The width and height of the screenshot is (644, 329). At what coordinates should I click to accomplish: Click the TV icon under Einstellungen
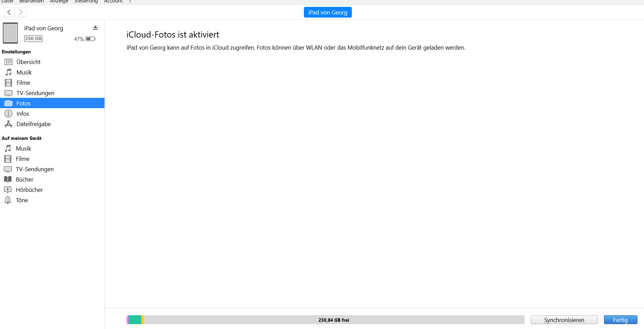pyautogui.click(x=8, y=93)
